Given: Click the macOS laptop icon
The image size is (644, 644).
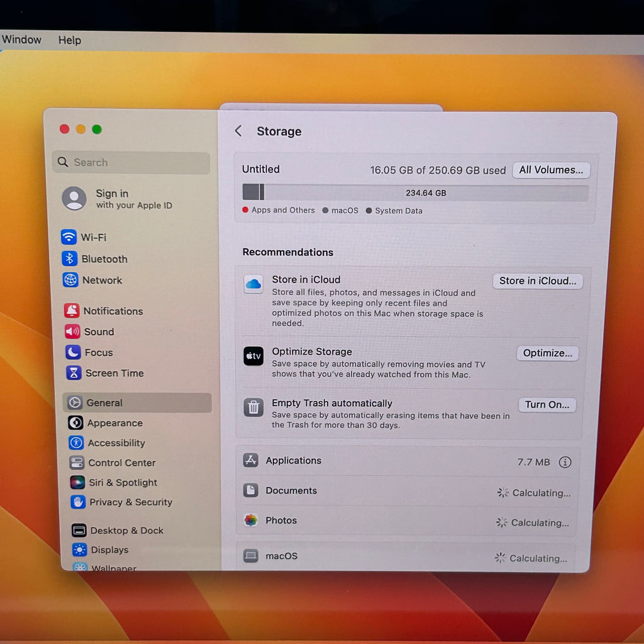Looking at the screenshot, I should tap(250, 555).
